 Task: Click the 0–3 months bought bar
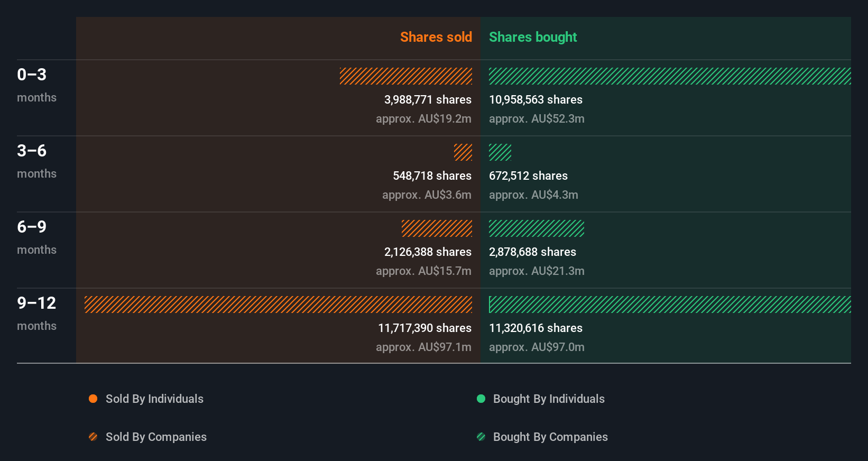pyautogui.click(x=670, y=76)
